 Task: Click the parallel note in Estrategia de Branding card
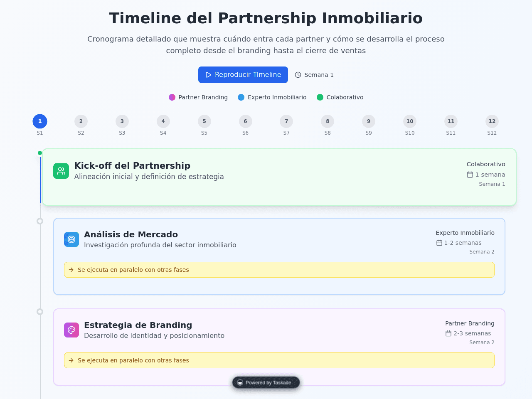(279, 360)
